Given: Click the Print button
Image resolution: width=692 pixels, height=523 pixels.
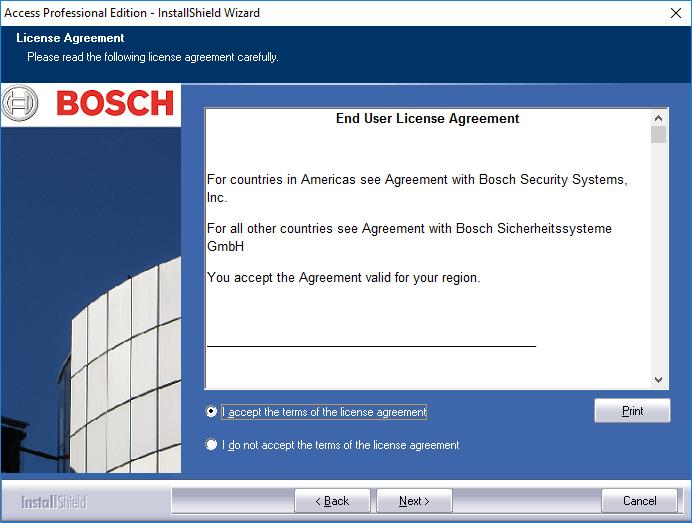Looking at the screenshot, I should [x=632, y=411].
